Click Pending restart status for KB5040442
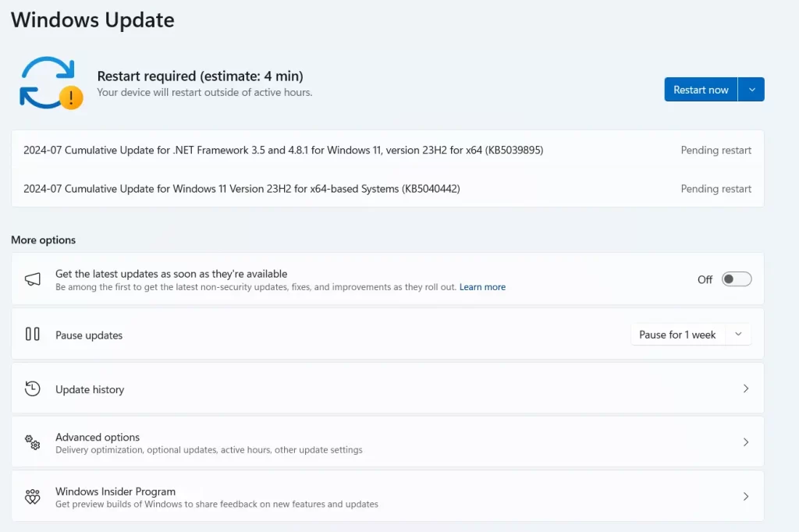 point(716,189)
